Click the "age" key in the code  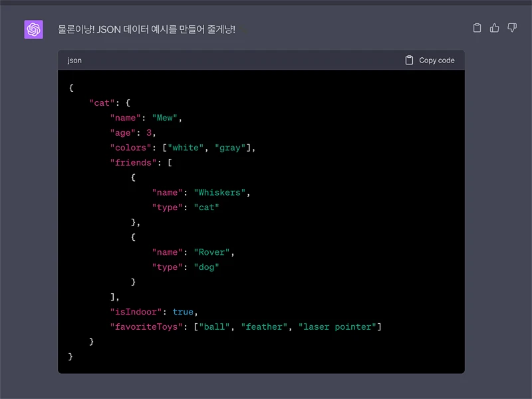(123, 132)
